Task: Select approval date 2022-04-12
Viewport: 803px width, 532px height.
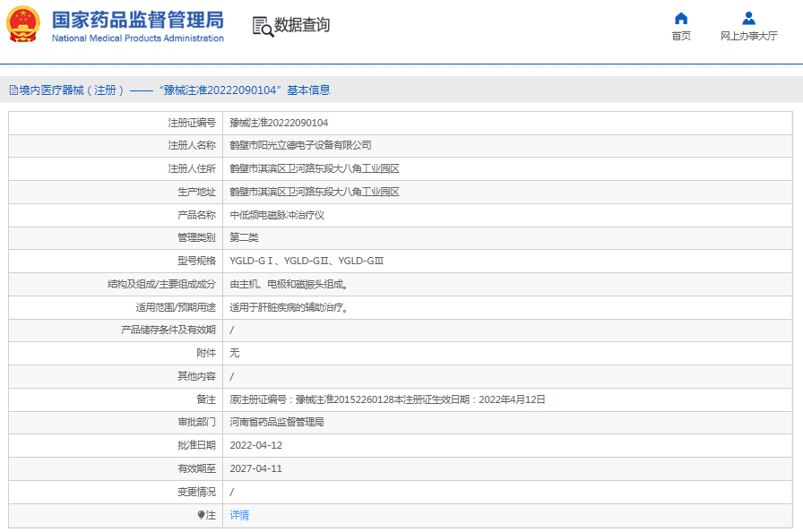Action: coord(256,445)
